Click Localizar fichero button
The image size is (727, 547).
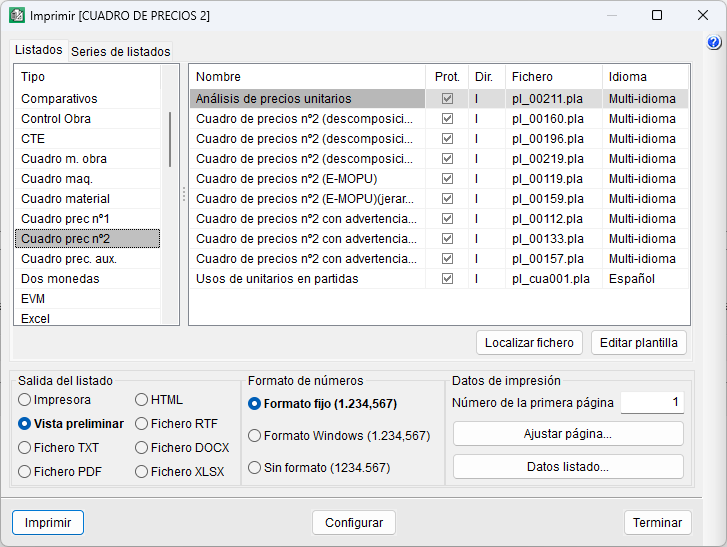(x=529, y=342)
